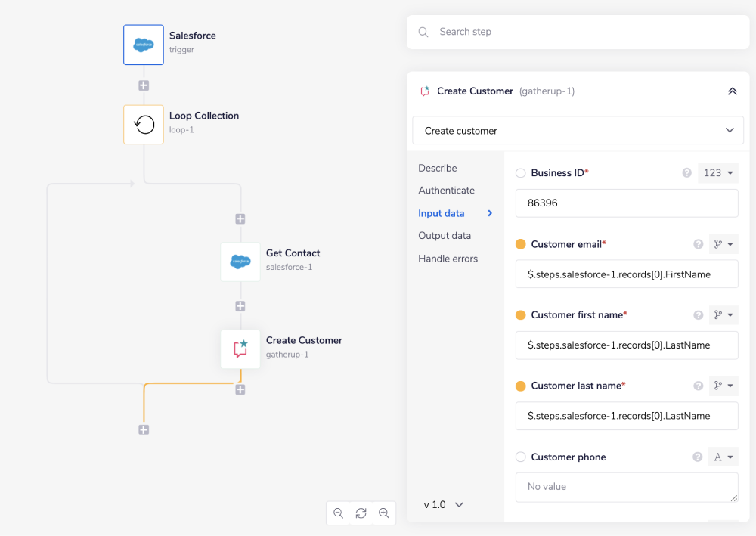756x536 pixels.
Task: Open the help tooltip for Business ID
Action: click(686, 172)
